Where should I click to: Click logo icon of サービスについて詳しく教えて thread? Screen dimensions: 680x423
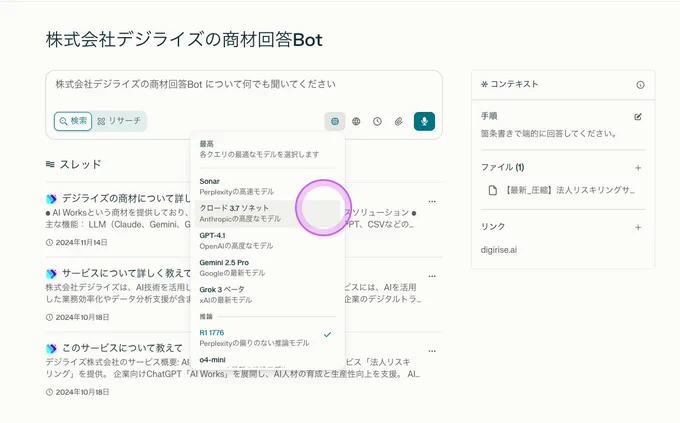[51, 274]
